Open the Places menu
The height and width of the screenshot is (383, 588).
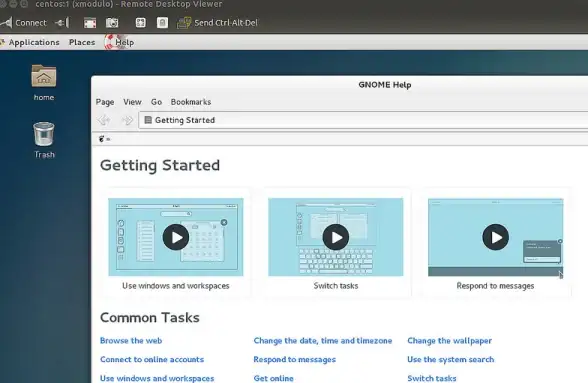click(82, 42)
